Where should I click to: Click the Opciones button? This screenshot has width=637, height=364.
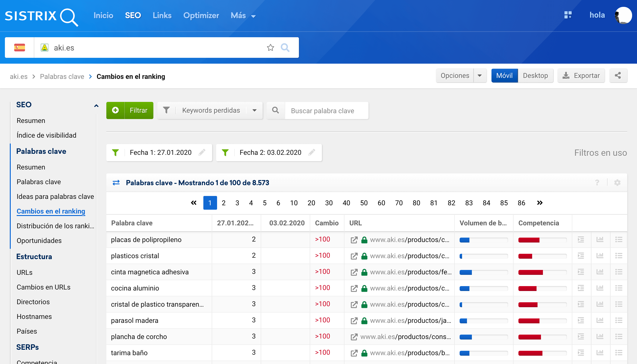[x=455, y=75]
